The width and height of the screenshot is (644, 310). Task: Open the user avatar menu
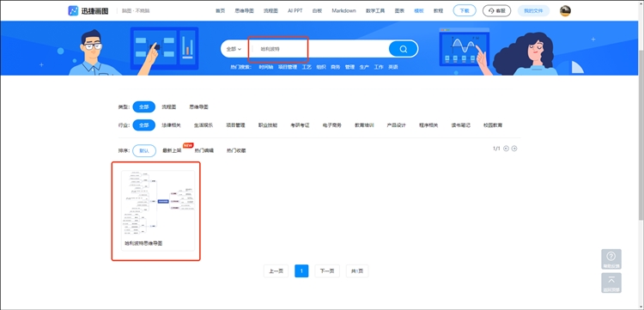tap(565, 11)
